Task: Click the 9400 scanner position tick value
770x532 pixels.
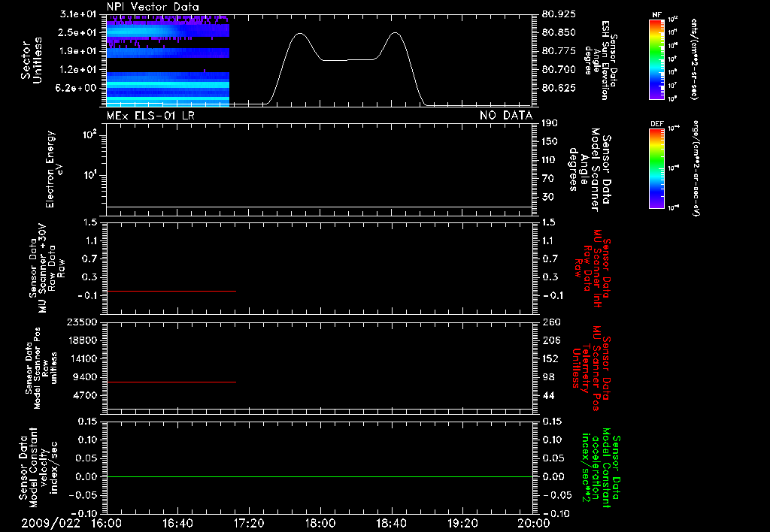Action: (x=84, y=377)
